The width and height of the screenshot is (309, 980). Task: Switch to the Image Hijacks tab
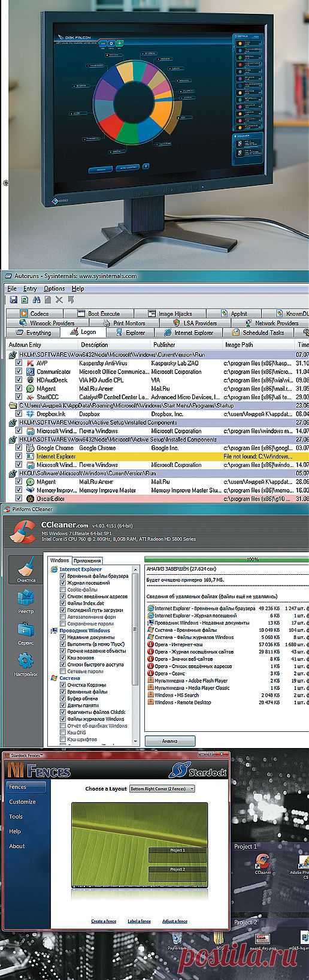click(x=169, y=313)
